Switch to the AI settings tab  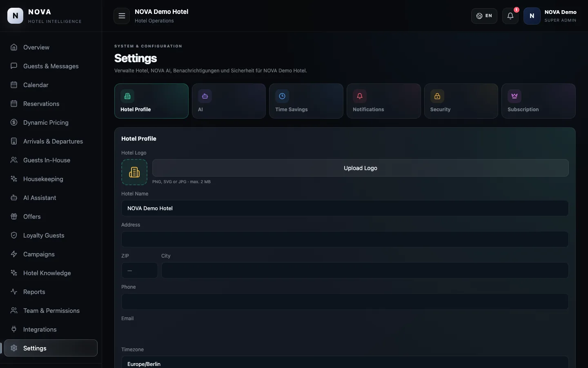(229, 101)
